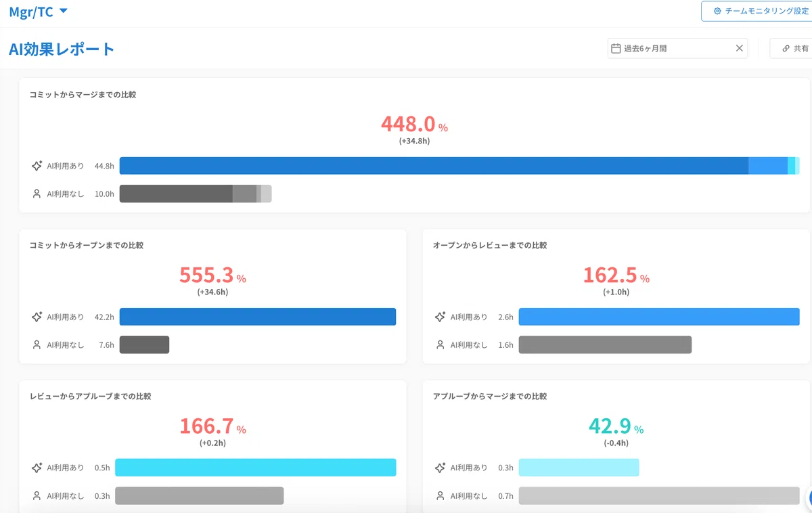Viewport: 812px width, 513px height.
Task: Click sparkle icon in コミットからオープンまで card
Action: click(37, 317)
